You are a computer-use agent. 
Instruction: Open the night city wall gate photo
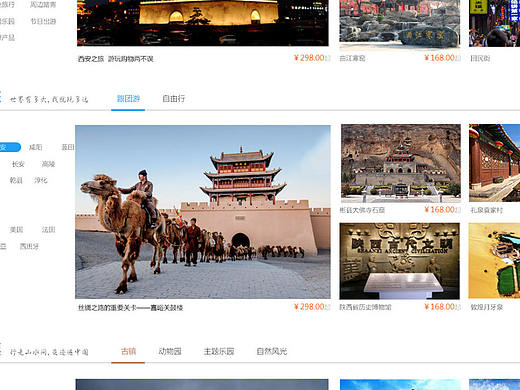pyautogui.click(x=203, y=23)
